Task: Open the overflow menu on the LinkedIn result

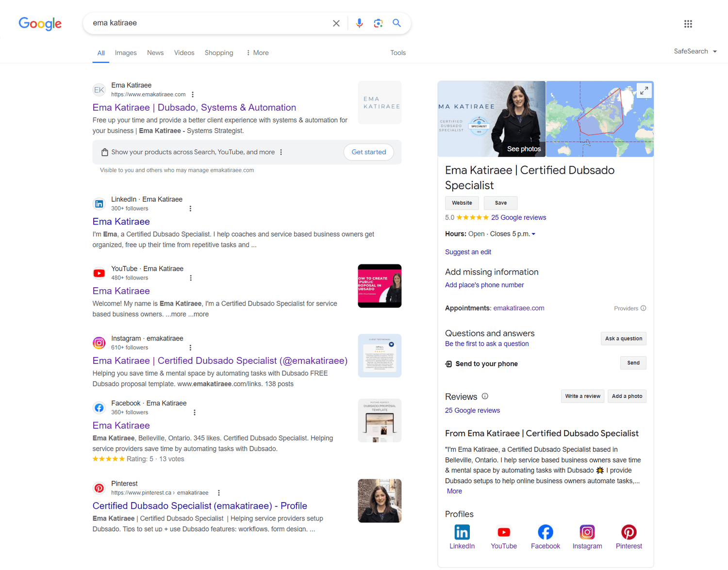Action: pos(190,208)
